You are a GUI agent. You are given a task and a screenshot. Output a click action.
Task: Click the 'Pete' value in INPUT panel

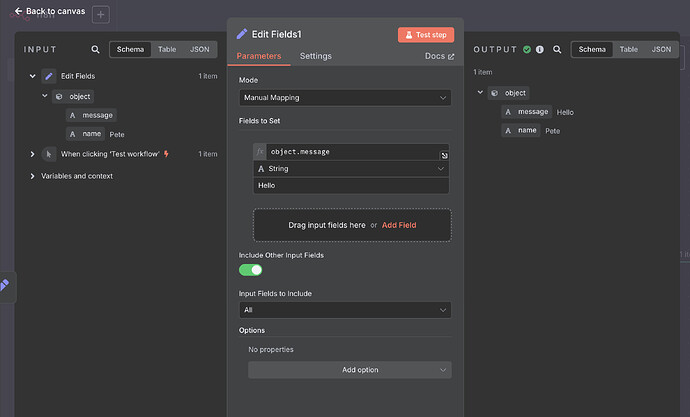(x=117, y=135)
